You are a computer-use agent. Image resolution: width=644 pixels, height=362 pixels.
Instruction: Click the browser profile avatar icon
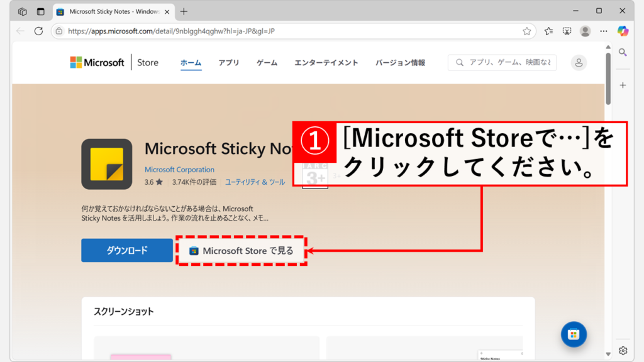tap(585, 31)
